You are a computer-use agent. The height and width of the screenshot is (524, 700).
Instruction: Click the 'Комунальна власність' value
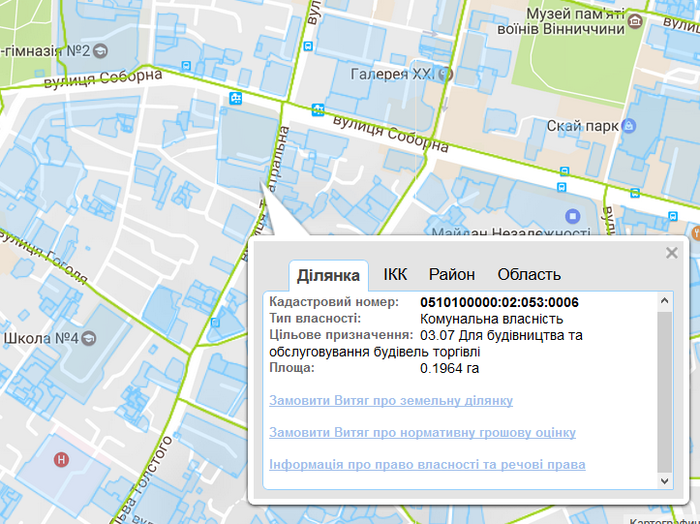[x=492, y=319]
